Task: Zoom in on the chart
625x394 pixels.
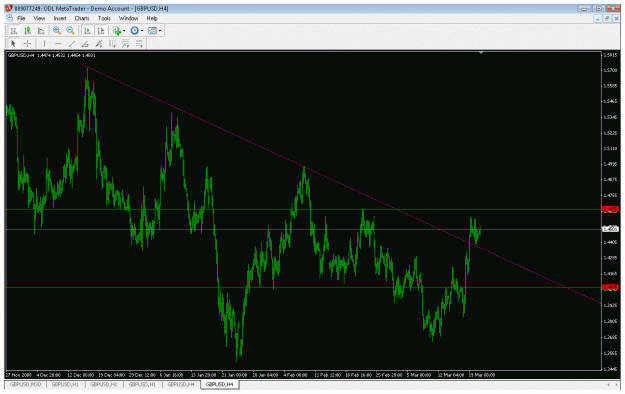Action: tap(57, 31)
